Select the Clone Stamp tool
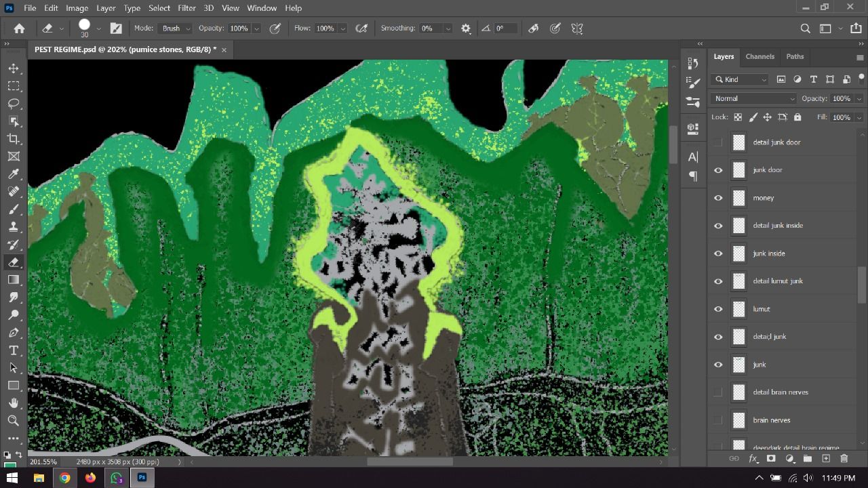Screen dimensions: 868x488 [14, 227]
